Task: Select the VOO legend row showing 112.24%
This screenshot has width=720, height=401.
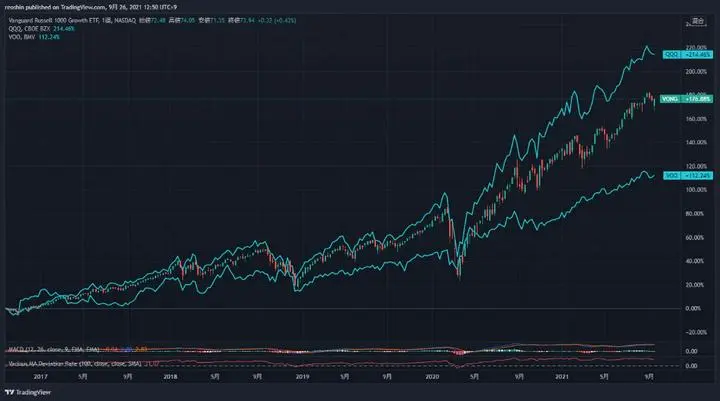Action: point(34,37)
